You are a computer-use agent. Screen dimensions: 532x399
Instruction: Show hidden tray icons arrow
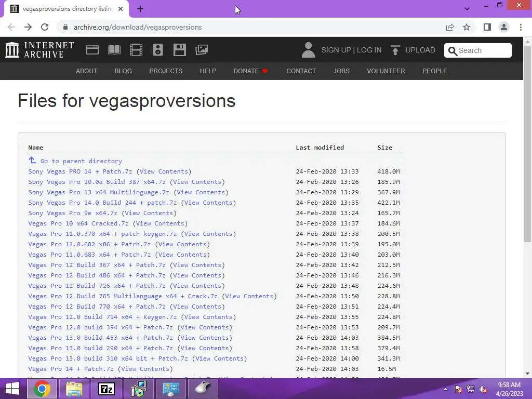coord(445,389)
